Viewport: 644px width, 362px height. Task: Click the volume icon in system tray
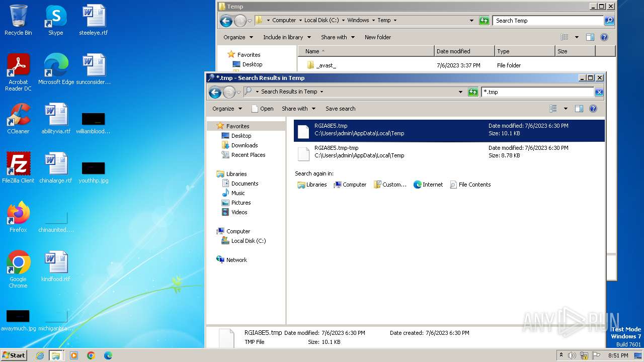point(572,355)
